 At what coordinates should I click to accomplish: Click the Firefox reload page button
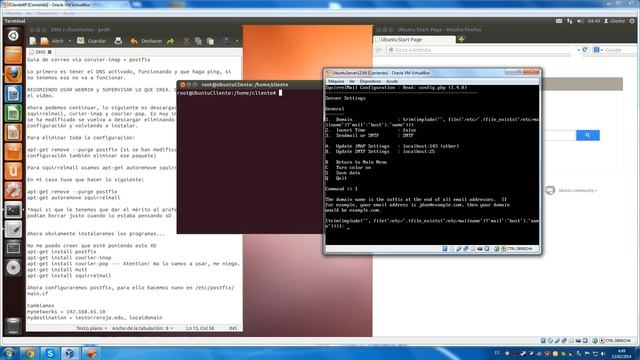pos(584,50)
